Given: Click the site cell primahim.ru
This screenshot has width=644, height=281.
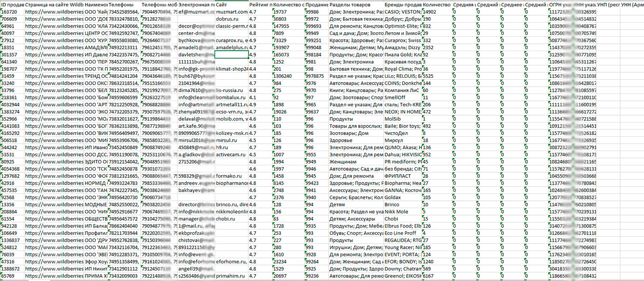Looking at the screenshot, I should (x=231, y=276).
